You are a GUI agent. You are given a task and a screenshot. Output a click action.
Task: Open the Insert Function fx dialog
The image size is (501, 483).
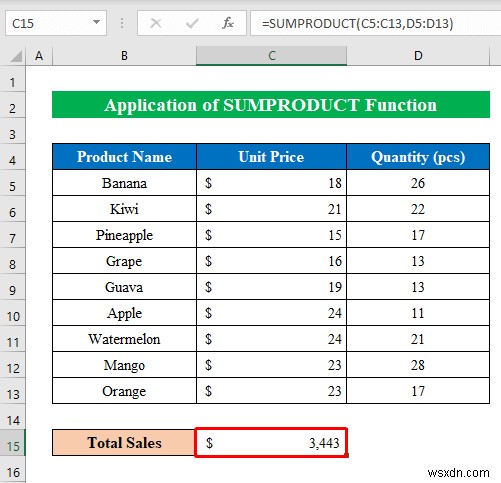228,23
